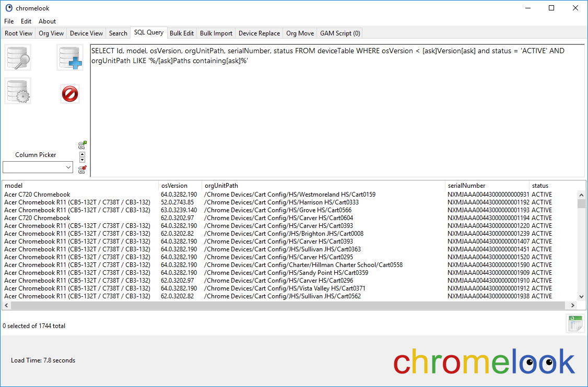Viewport: 588px width, 387px height.
Task: Open the File menu
Action: tap(9, 21)
